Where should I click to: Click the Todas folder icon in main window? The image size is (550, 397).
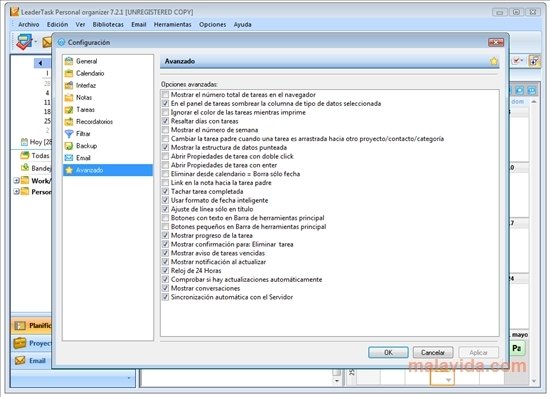[25, 155]
